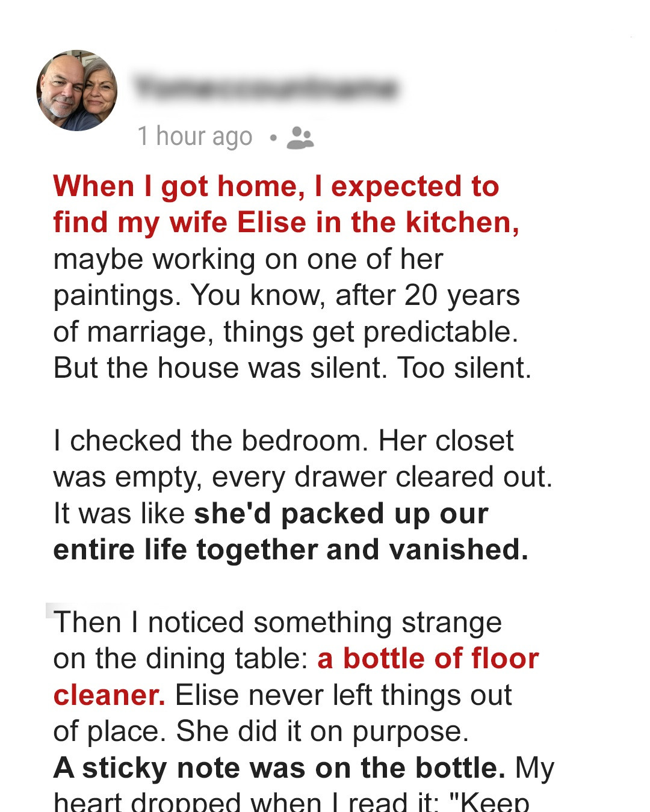The width and height of the screenshot is (650, 812).
Task: Click the red headline "When I got home"
Action: [x=276, y=186]
